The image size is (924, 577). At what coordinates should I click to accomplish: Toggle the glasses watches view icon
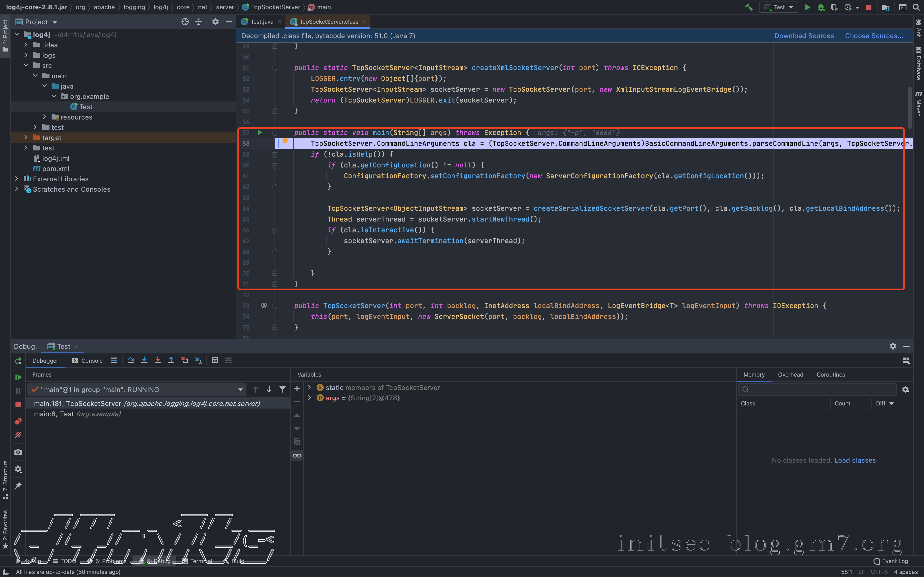tap(297, 456)
